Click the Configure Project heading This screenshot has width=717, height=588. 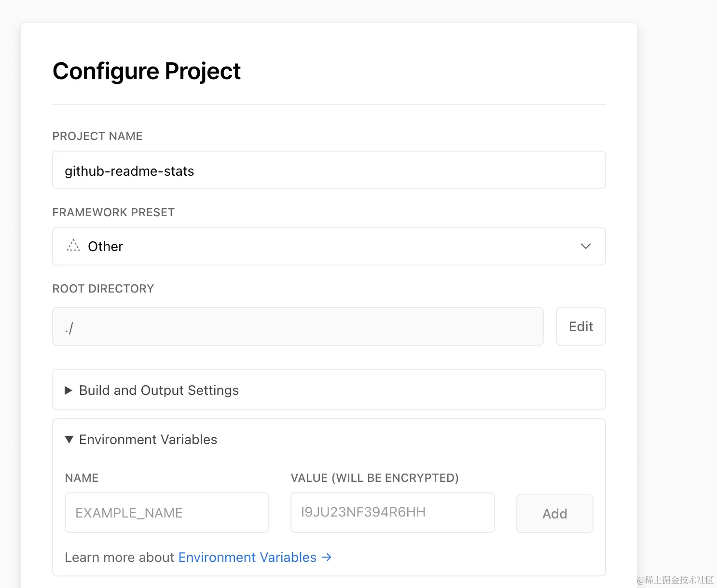point(146,71)
